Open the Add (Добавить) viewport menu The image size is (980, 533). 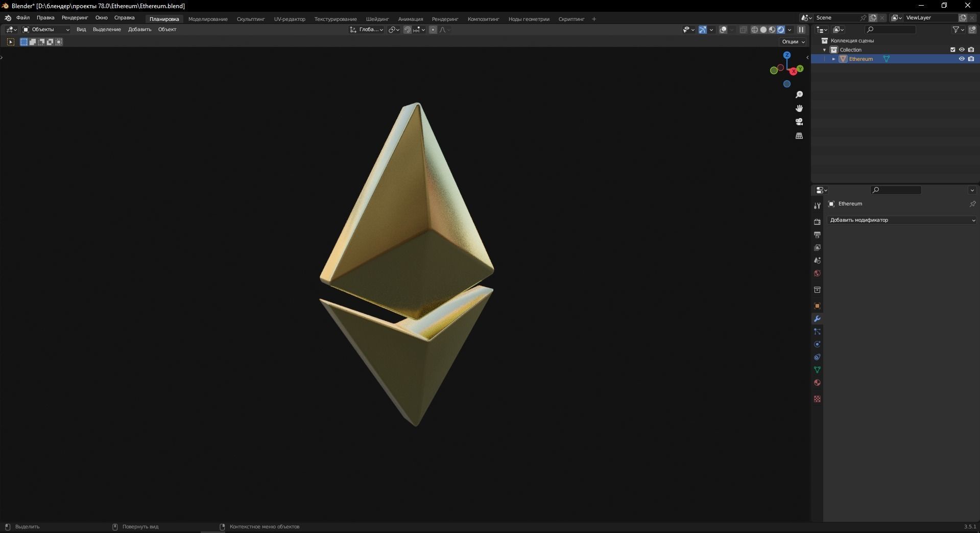pos(139,30)
